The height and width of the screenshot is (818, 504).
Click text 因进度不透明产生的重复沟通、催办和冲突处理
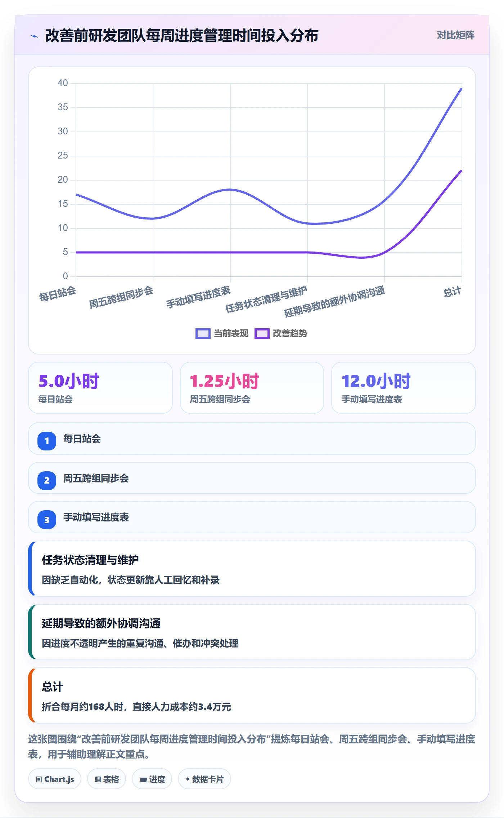pos(140,644)
